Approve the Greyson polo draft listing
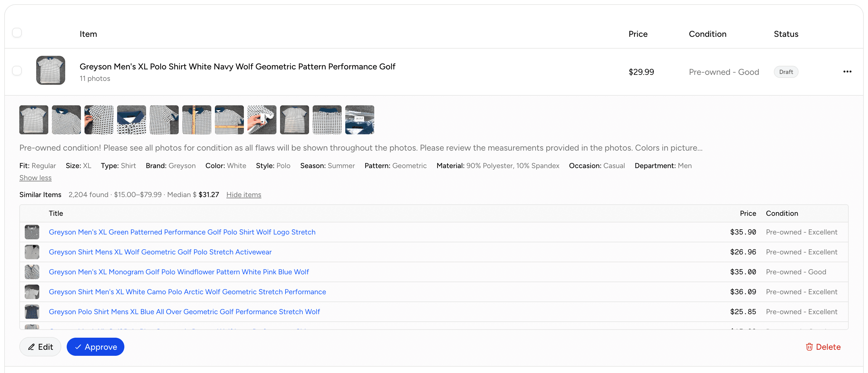868x373 pixels. 95,347
